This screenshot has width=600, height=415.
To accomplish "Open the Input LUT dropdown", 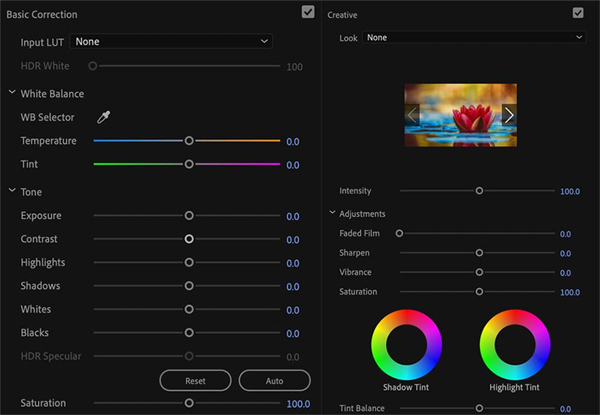I will click(171, 42).
